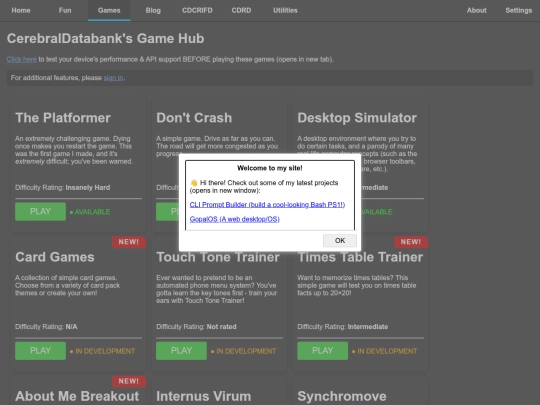Dismiss the welcome dialog with OK
Screen dimensions: 540x405
click(340, 240)
